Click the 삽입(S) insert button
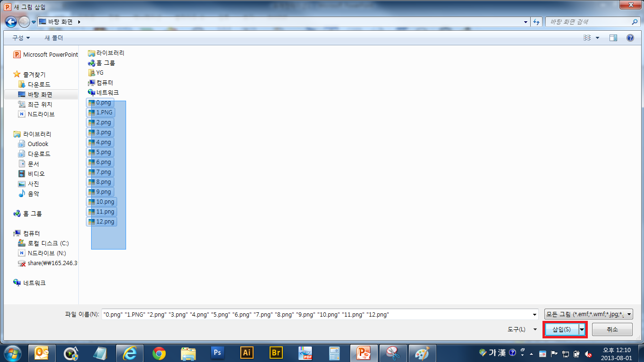644x362 pixels. tap(561, 329)
